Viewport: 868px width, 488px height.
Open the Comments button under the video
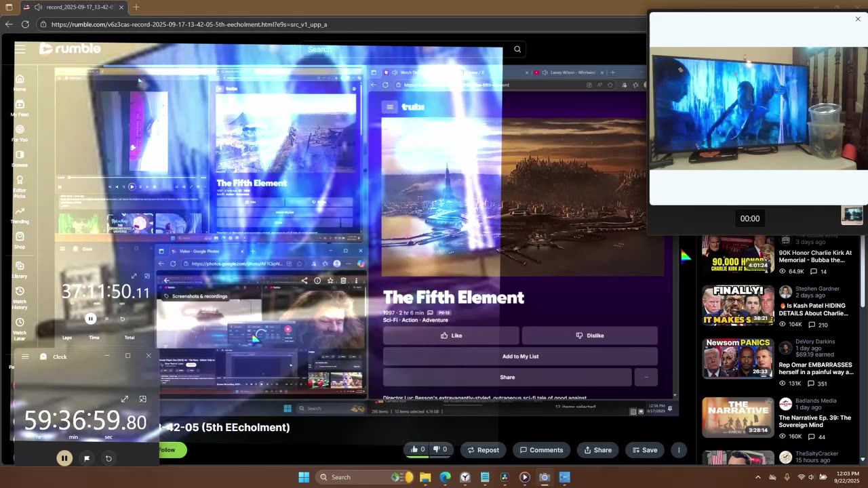(541, 449)
